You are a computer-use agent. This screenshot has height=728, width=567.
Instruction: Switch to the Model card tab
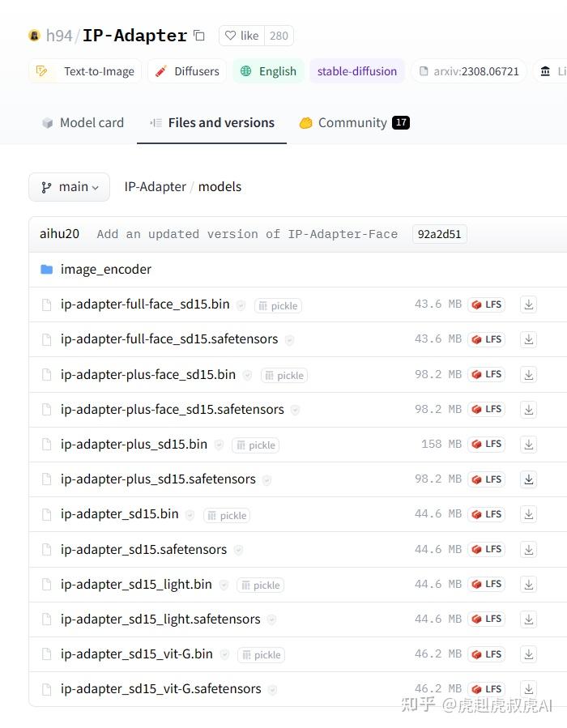pyautogui.click(x=83, y=123)
